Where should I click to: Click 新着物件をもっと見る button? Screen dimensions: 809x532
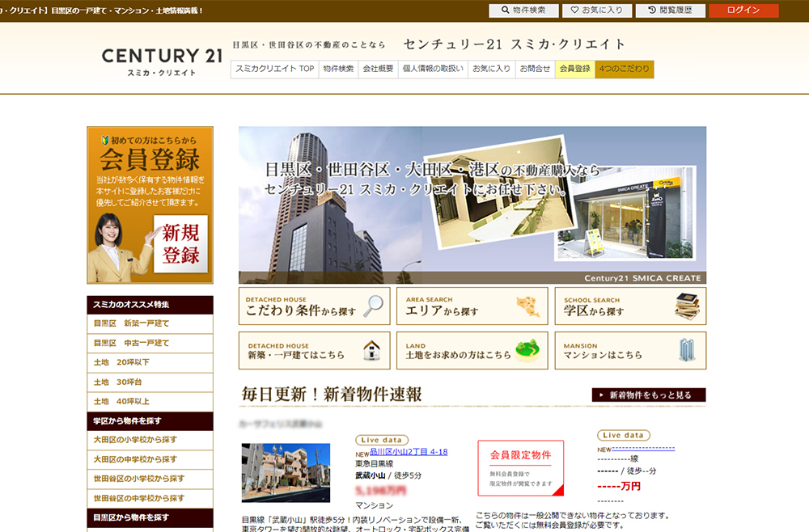coord(649,395)
